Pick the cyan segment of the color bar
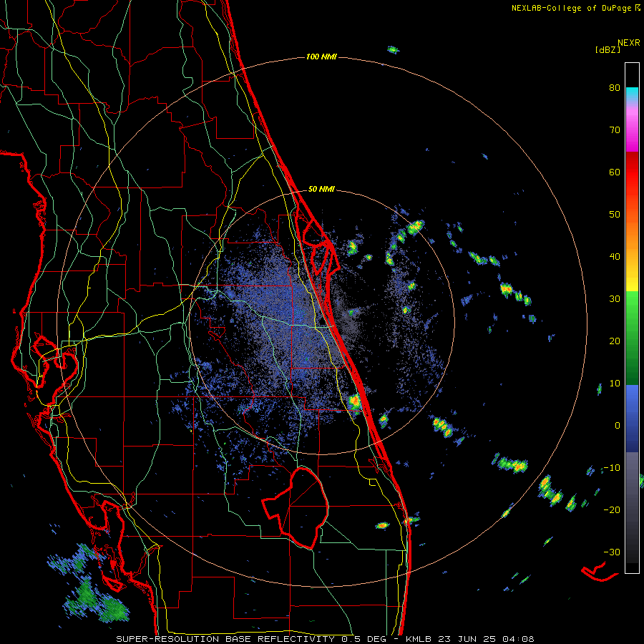 pos(632,94)
